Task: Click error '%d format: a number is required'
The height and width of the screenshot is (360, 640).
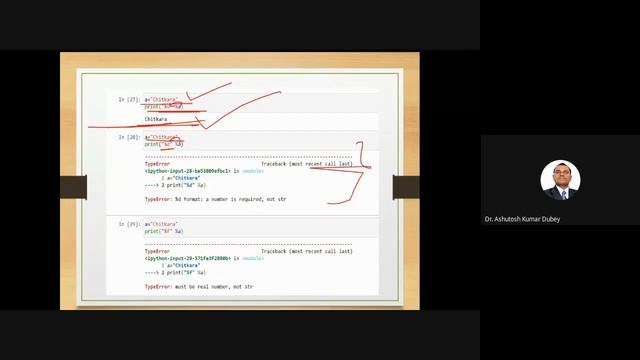Action: click(216, 200)
